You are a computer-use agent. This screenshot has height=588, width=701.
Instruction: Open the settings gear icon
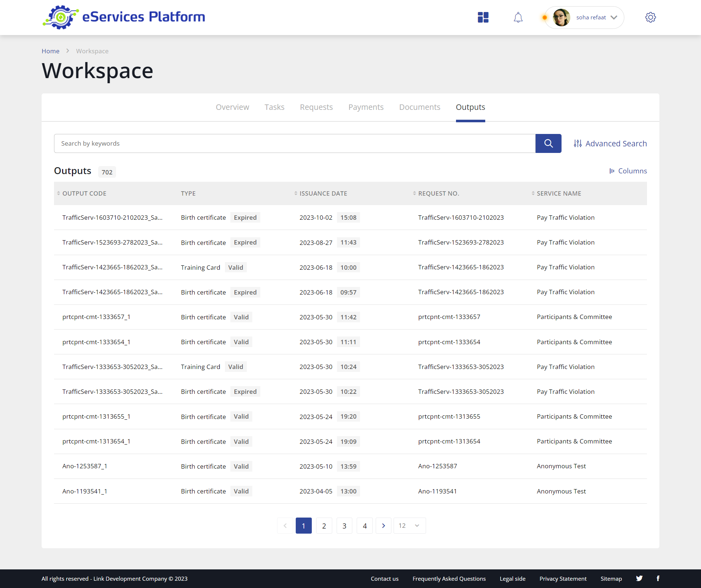coord(651,17)
